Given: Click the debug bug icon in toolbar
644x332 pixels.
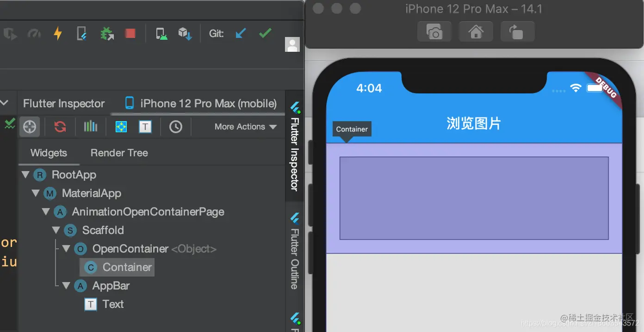Looking at the screenshot, I should [107, 33].
